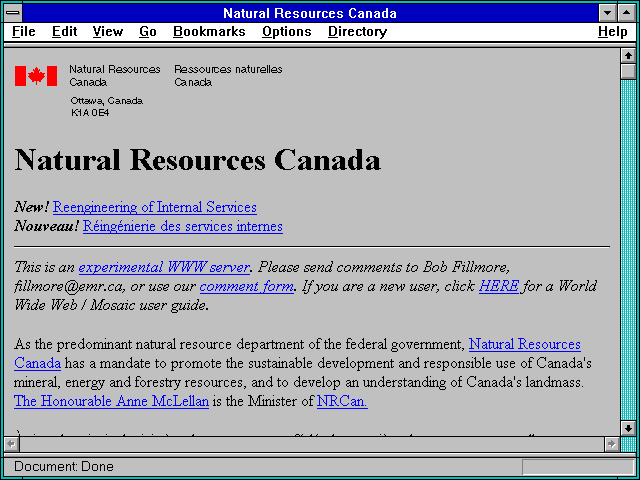The width and height of the screenshot is (640, 480).
Task: Click the 'Document: Done' status text
Action: 64,467
